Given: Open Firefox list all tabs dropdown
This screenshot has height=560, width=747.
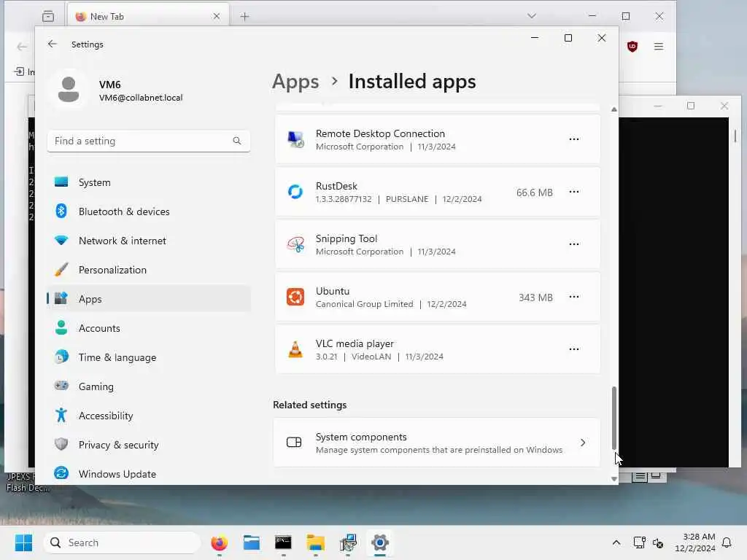Looking at the screenshot, I should click(532, 16).
